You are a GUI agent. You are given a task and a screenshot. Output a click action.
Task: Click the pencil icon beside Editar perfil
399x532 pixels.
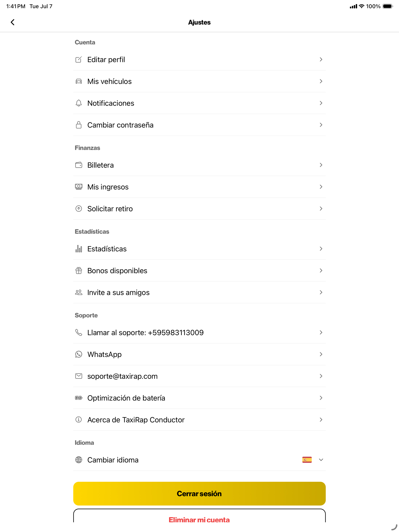(x=79, y=59)
